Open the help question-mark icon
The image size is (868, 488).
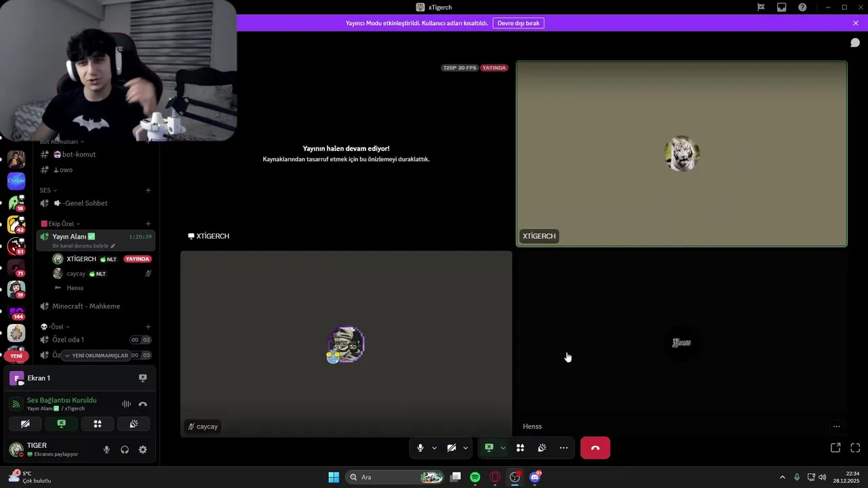[x=802, y=7]
